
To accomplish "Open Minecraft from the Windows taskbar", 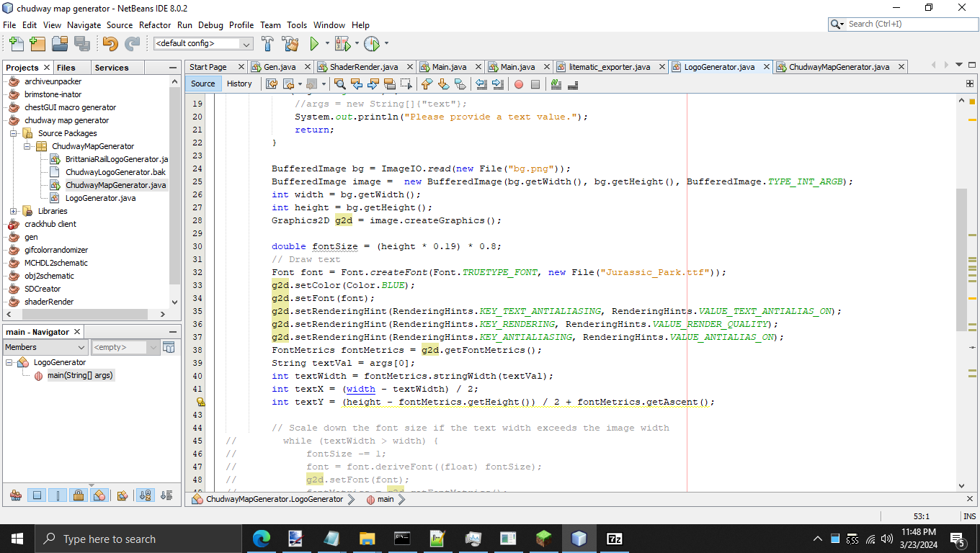I will point(544,539).
